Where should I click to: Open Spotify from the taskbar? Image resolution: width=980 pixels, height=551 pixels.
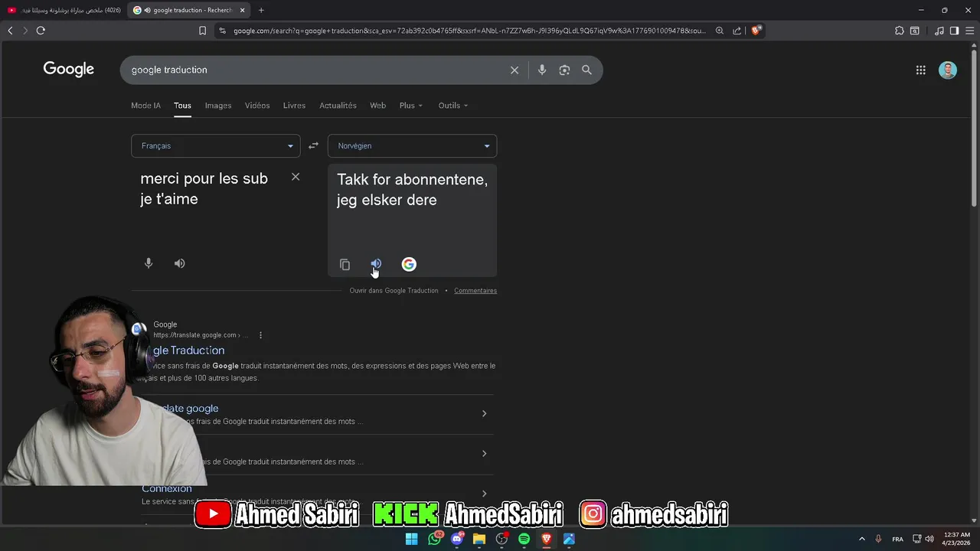(x=524, y=539)
